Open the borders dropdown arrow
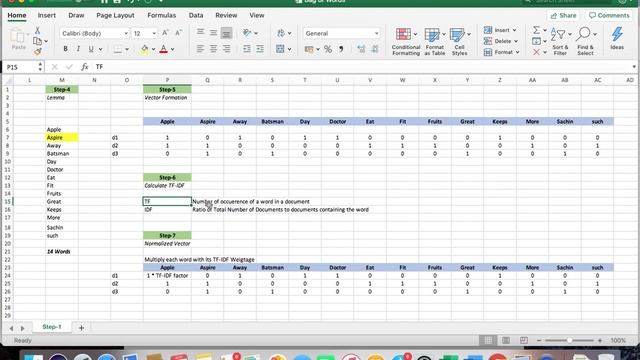 tap(127, 49)
